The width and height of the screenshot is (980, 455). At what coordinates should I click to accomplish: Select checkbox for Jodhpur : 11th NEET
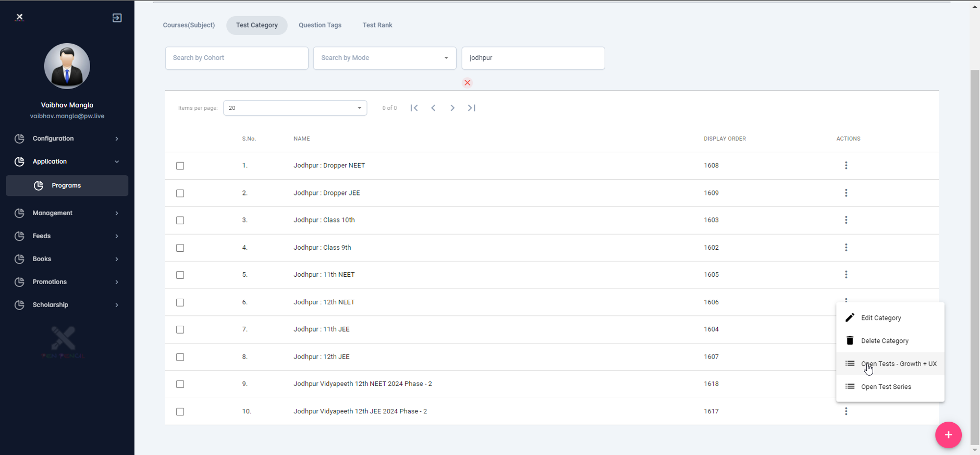click(x=180, y=275)
